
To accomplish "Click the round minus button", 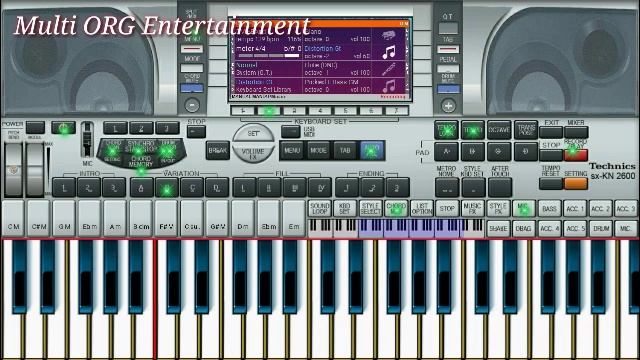I will tap(192, 105).
